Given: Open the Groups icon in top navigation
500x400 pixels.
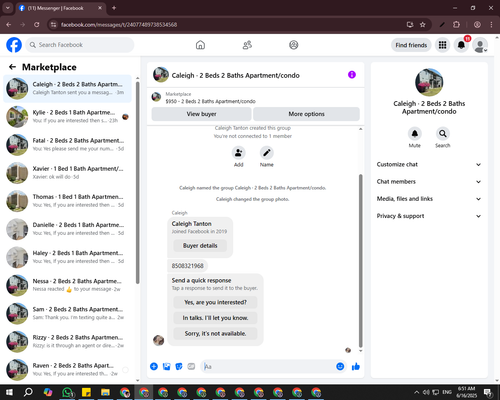Looking at the screenshot, I should [294, 45].
